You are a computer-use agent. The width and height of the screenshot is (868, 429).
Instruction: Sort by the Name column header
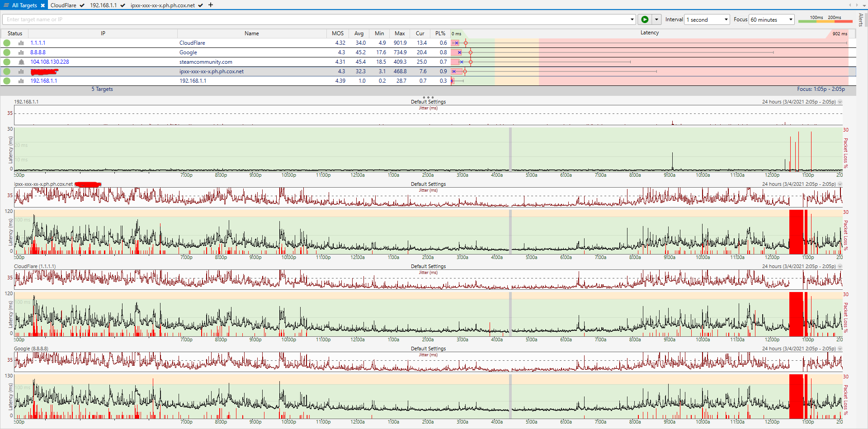(x=252, y=33)
